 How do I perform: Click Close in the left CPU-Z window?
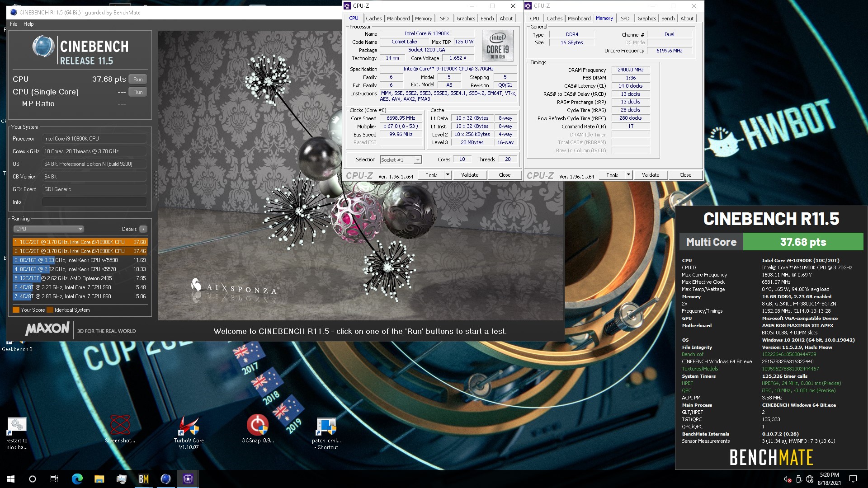505,175
